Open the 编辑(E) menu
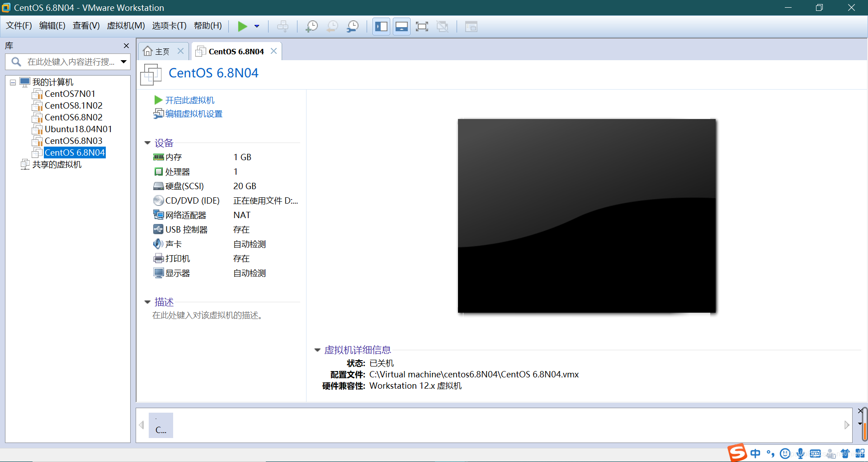This screenshot has width=868, height=462. [52, 26]
